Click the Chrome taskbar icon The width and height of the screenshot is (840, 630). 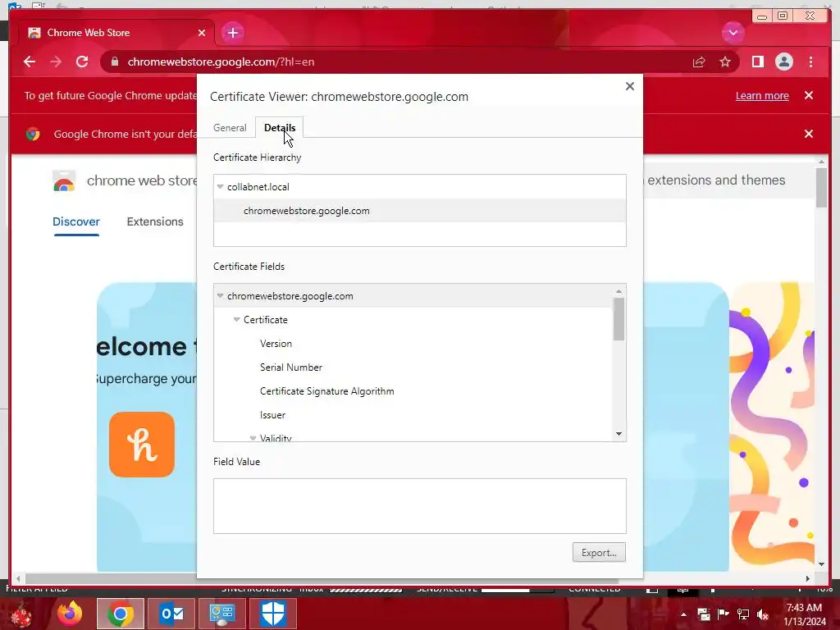[121, 614]
